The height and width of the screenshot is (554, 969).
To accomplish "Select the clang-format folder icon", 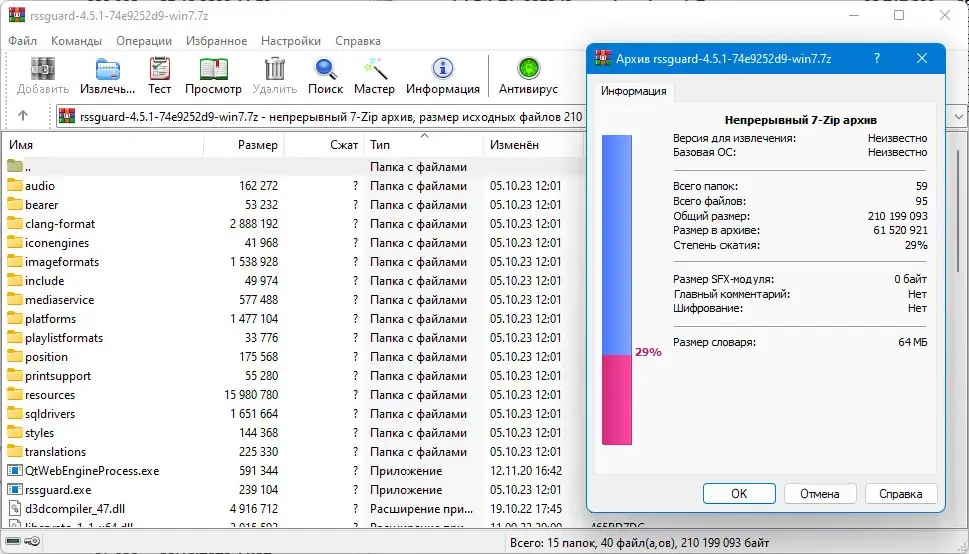I will 15,224.
